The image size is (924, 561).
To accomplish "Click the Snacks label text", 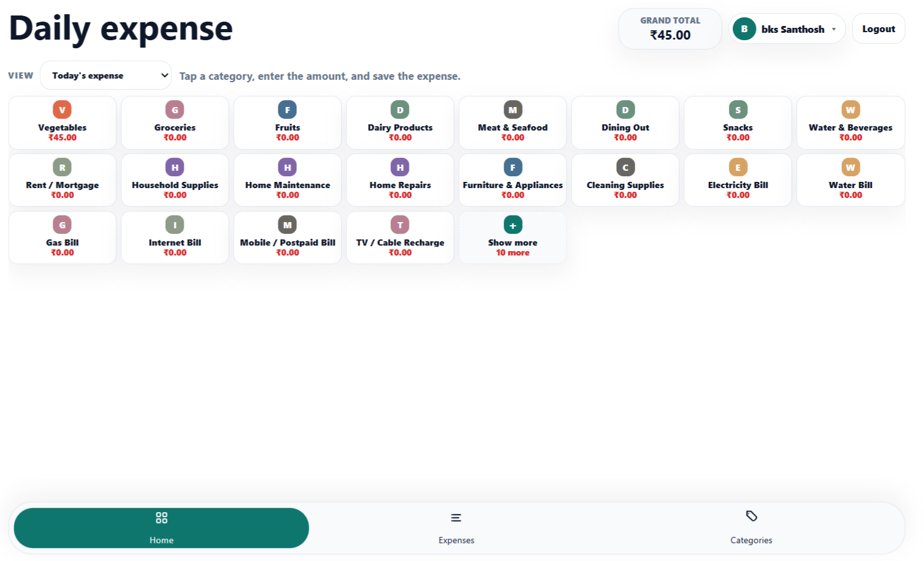I will tap(737, 127).
